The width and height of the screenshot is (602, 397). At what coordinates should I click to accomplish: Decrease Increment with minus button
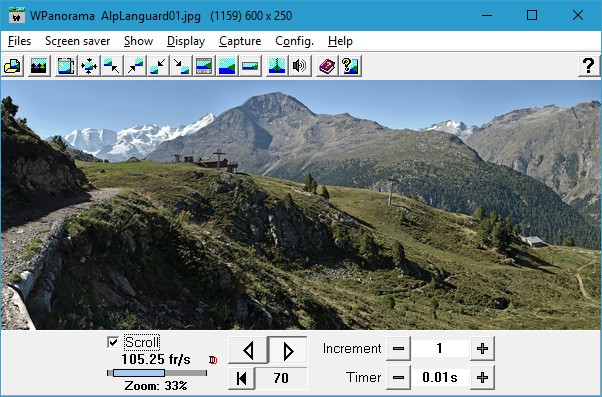tap(398, 349)
